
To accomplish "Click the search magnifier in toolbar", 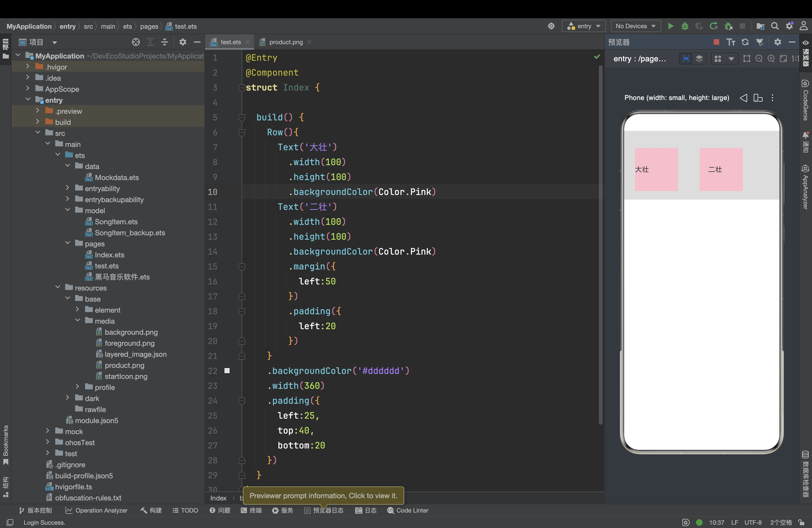I will 775,26.
